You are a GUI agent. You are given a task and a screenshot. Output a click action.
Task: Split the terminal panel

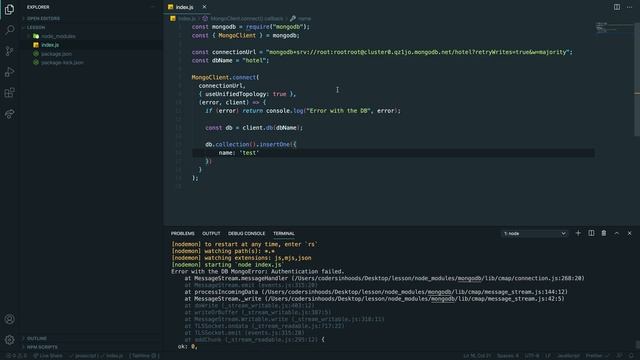pyautogui.click(x=591, y=233)
